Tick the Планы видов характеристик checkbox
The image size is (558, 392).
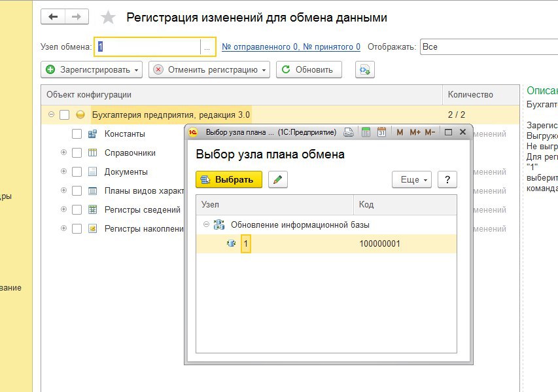tap(77, 190)
